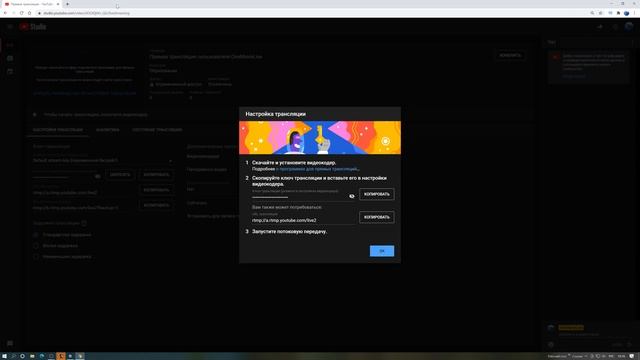Open notifications icon in Studio header

click(615, 27)
